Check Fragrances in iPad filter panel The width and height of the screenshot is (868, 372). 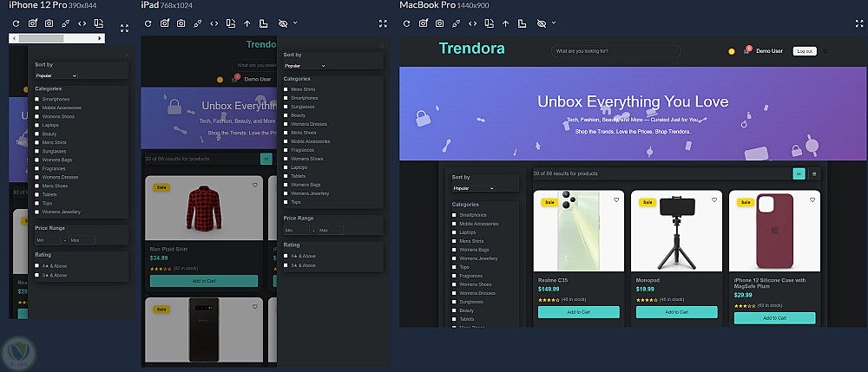(286, 150)
